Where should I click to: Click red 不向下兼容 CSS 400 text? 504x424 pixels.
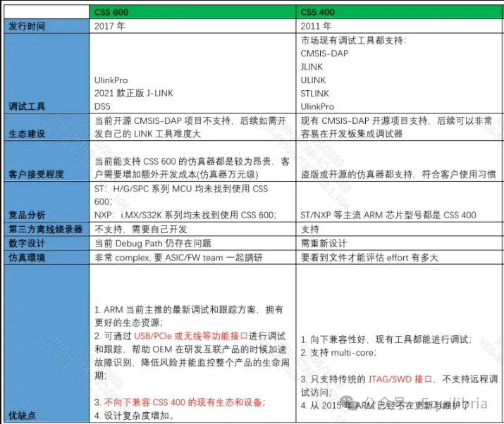coord(183,402)
